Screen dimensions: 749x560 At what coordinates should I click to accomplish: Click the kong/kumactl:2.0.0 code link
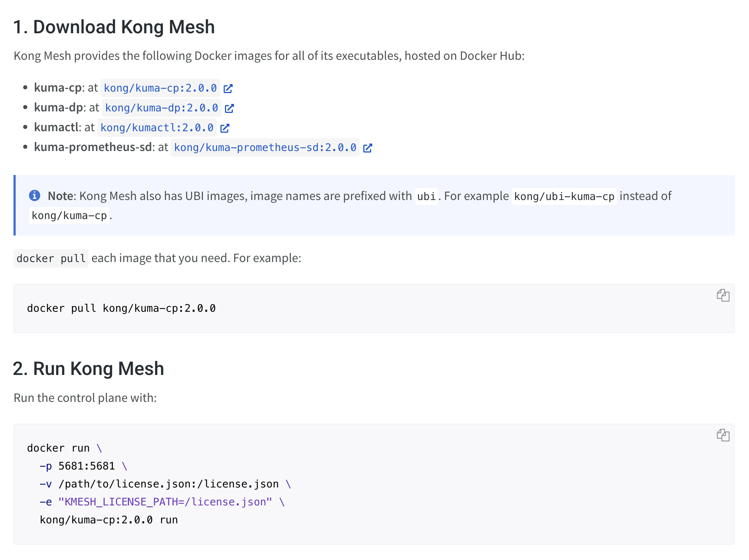(157, 128)
